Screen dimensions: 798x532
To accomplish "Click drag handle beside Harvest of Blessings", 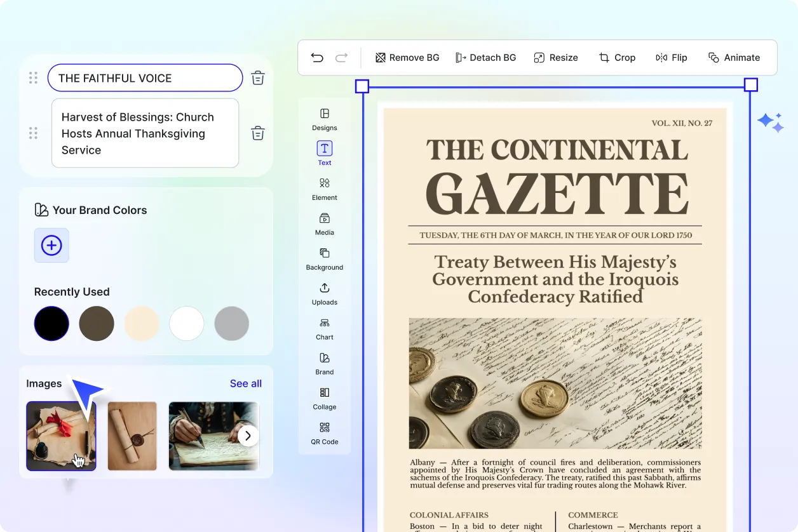I will coord(33,133).
